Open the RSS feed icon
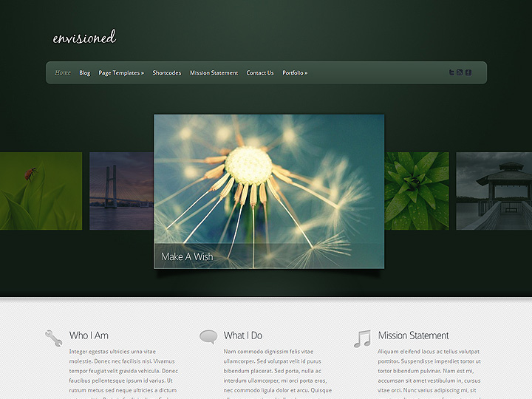The height and width of the screenshot is (399, 532). tap(460, 72)
